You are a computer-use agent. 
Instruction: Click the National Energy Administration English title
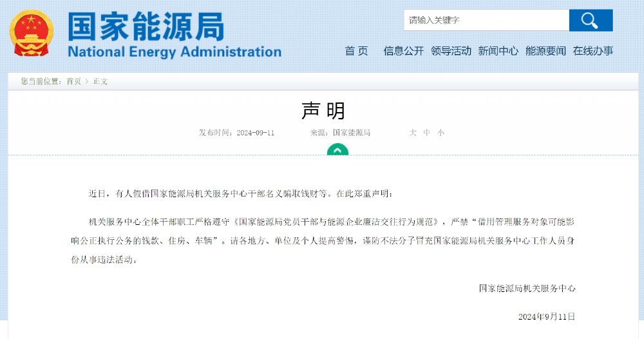pyautogui.click(x=175, y=52)
